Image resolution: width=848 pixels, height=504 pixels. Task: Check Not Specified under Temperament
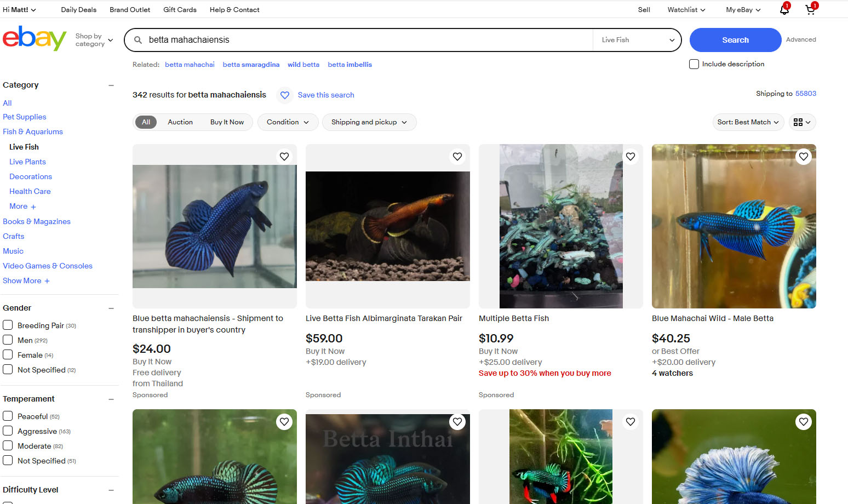pos(8,460)
